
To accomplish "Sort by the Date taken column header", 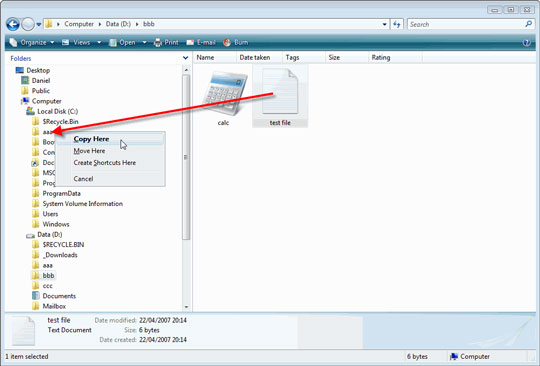I will tap(259, 57).
